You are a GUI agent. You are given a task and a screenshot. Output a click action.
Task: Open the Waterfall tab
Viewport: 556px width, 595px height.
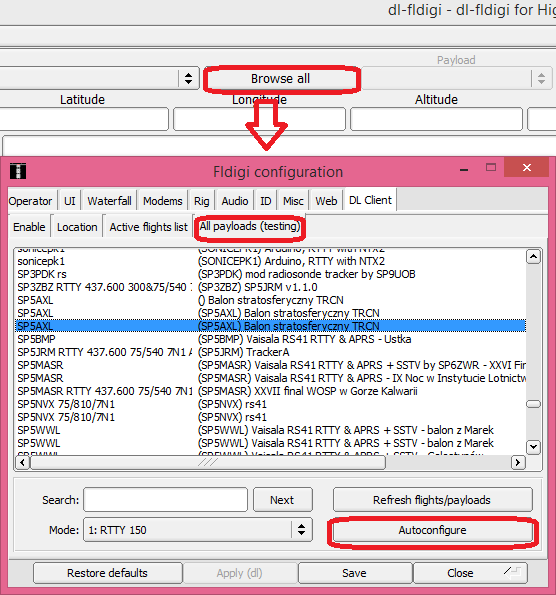pyautogui.click(x=109, y=201)
